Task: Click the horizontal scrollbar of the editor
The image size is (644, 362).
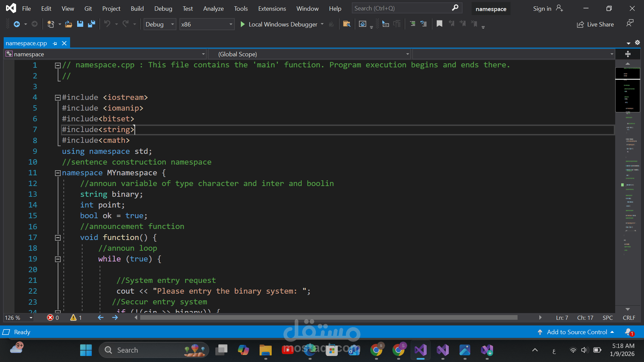Action: coord(329,317)
